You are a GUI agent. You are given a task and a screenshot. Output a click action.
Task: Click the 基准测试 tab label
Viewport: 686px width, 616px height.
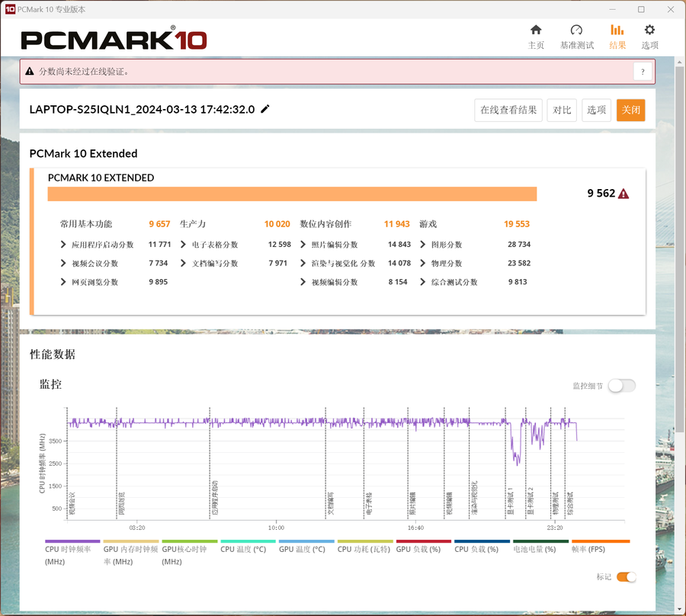[577, 45]
